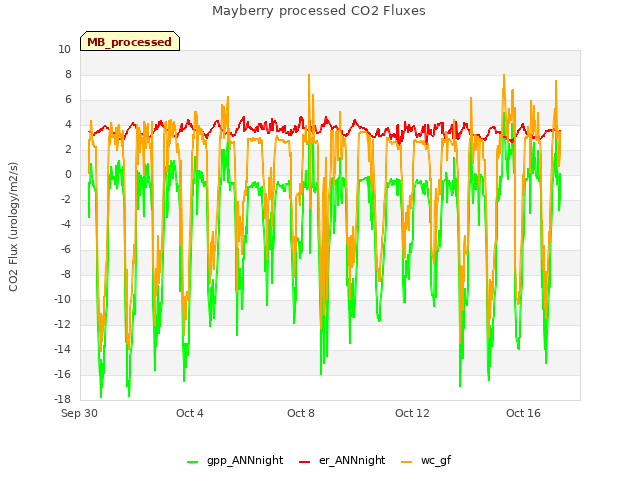Click the y-axis value 10
Viewport: 640px width, 480px height.
coord(64,50)
